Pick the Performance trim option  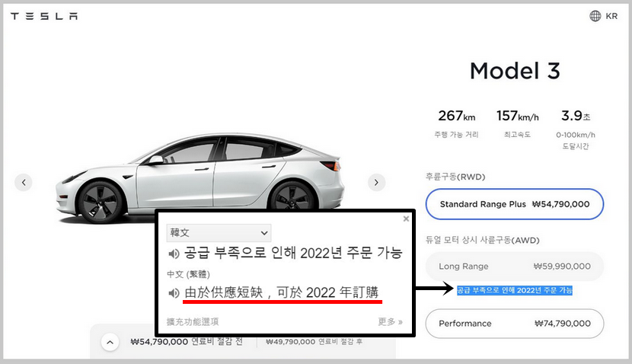514,324
